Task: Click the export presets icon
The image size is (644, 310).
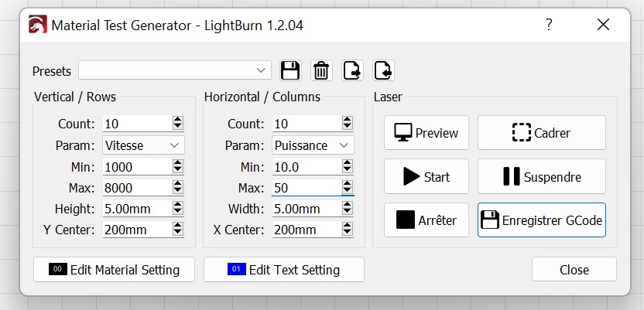Action: (352, 70)
